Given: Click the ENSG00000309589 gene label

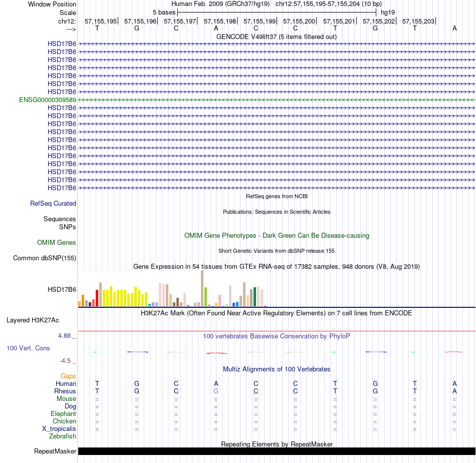Looking at the screenshot, I should coord(48,100).
